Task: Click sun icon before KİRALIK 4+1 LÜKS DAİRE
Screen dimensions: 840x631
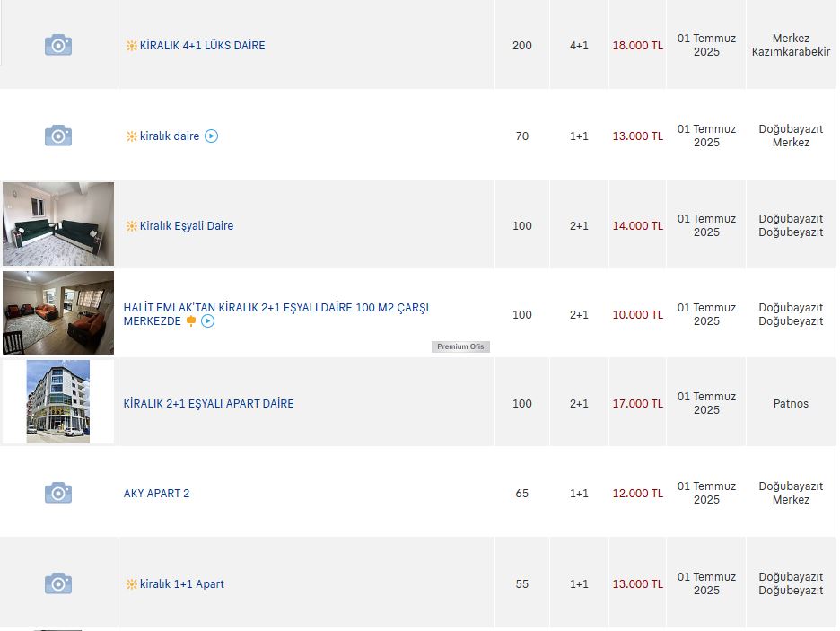Action: [131, 46]
